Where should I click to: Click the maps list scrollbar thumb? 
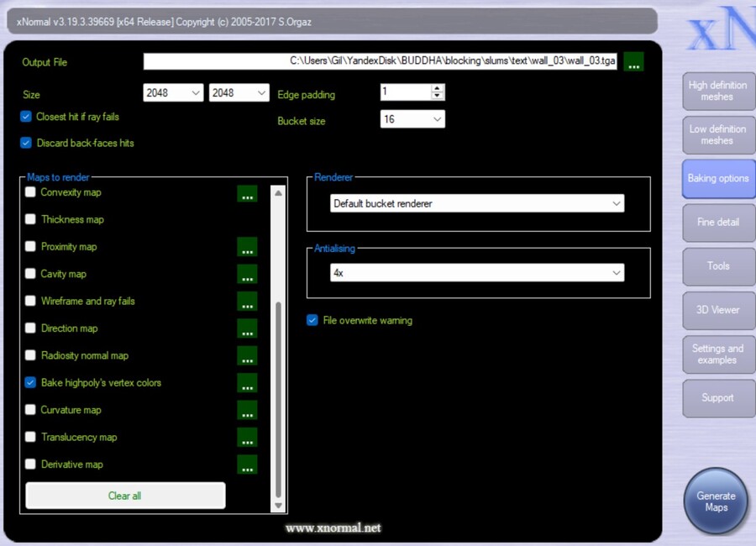278,400
